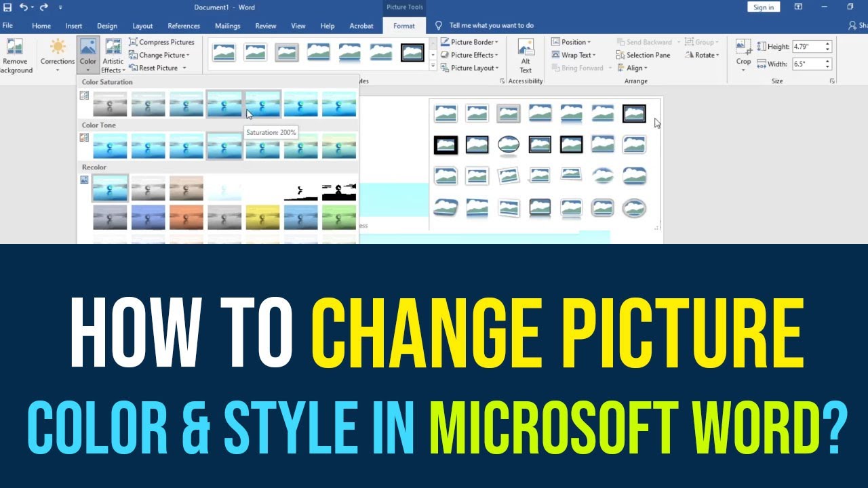This screenshot has width=868, height=488.
Task: Open the Position dropdown
Action: (571, 42)
